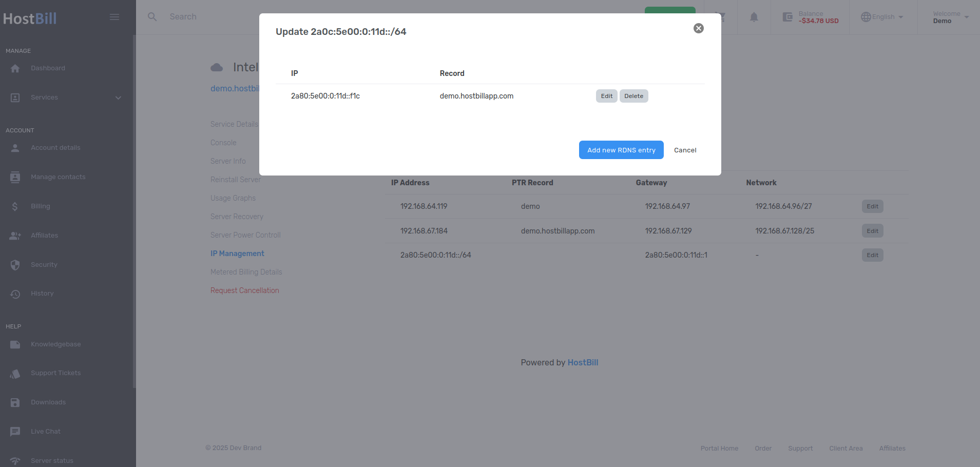Cancel the RDNS update dialog
980x467 pixels.
coord(685,150)
